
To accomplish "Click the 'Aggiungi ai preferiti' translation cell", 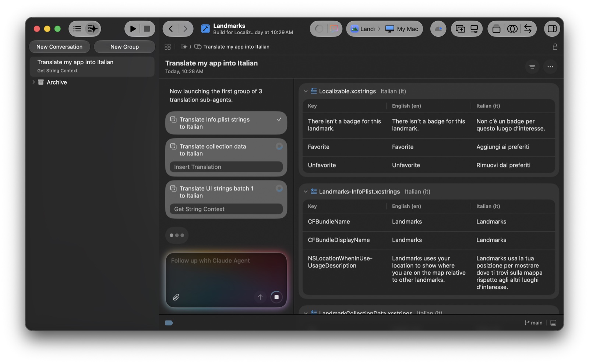I will pos(513,147).
